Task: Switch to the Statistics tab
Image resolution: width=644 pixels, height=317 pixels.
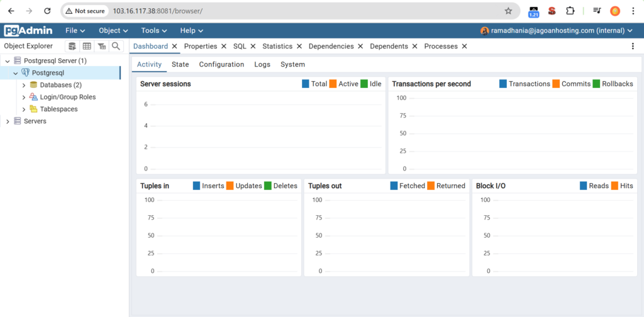Action: [277, 46]
